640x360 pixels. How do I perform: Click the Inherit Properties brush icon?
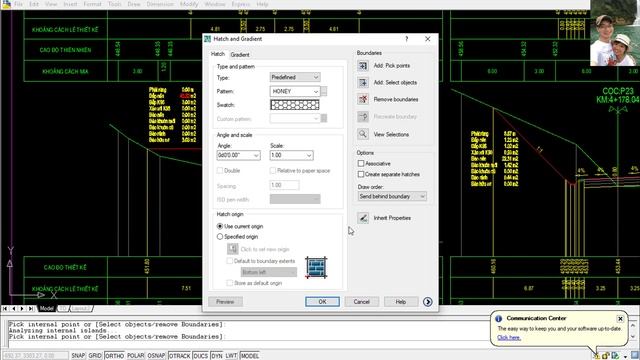point(363,218)
